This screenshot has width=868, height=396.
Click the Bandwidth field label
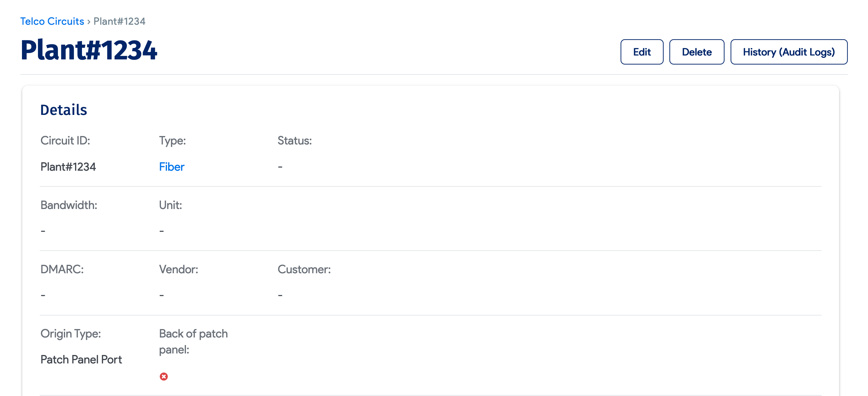tap(69, 205)
